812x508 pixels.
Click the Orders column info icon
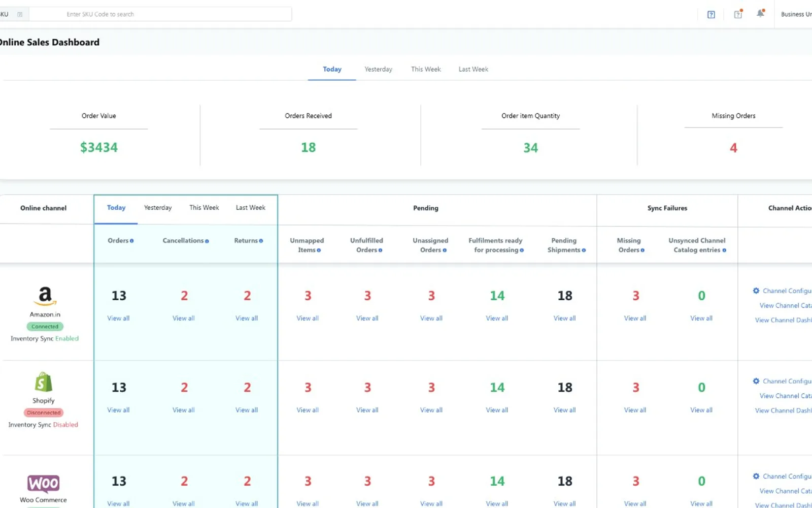tap(131, 241)
